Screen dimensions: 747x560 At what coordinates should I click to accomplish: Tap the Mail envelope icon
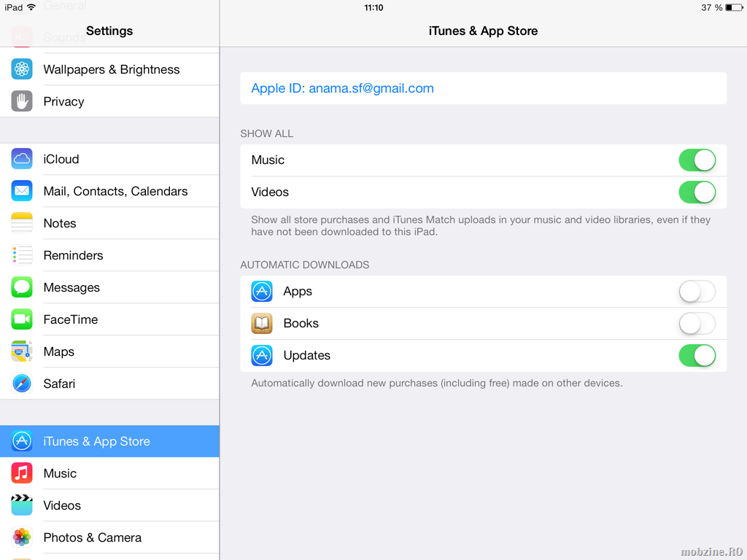22,191
